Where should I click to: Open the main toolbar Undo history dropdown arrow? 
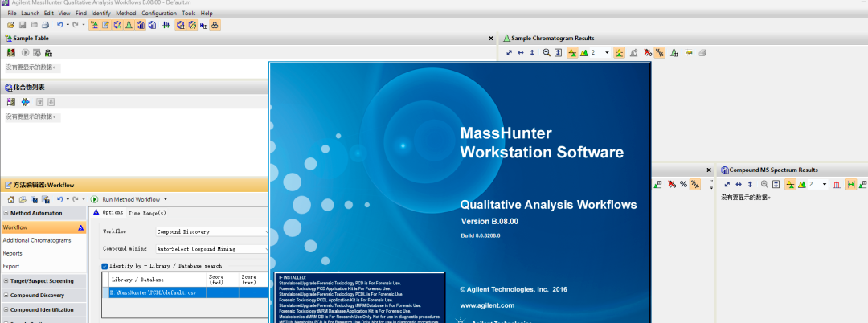click(x=68, y=25)
